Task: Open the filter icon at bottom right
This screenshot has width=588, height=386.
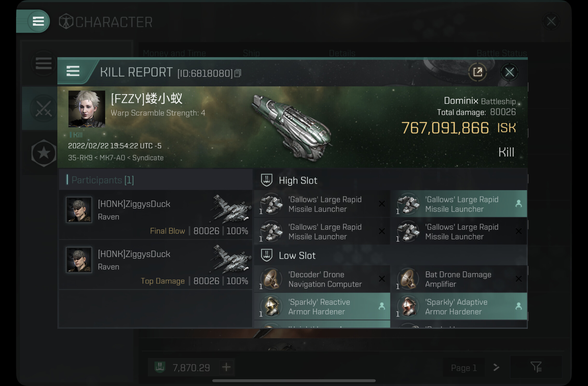Action: point(536,367)
